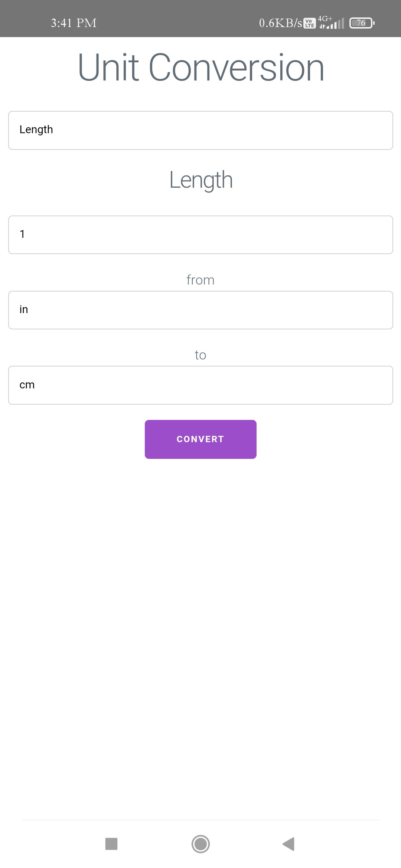Select the value input field containing 1

click(x=200, y=234)
